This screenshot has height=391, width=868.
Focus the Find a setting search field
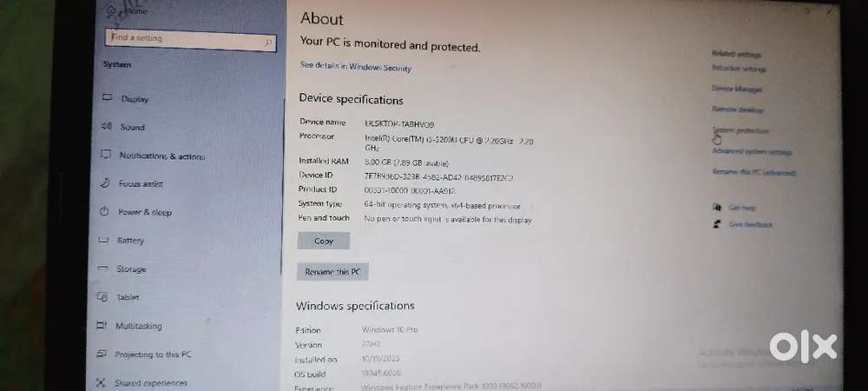pos(190,39)
